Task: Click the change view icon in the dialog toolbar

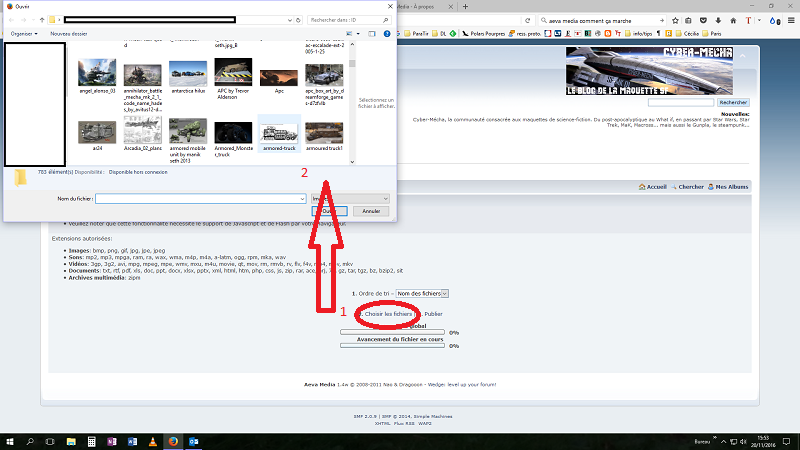Action: click(349, 34)
